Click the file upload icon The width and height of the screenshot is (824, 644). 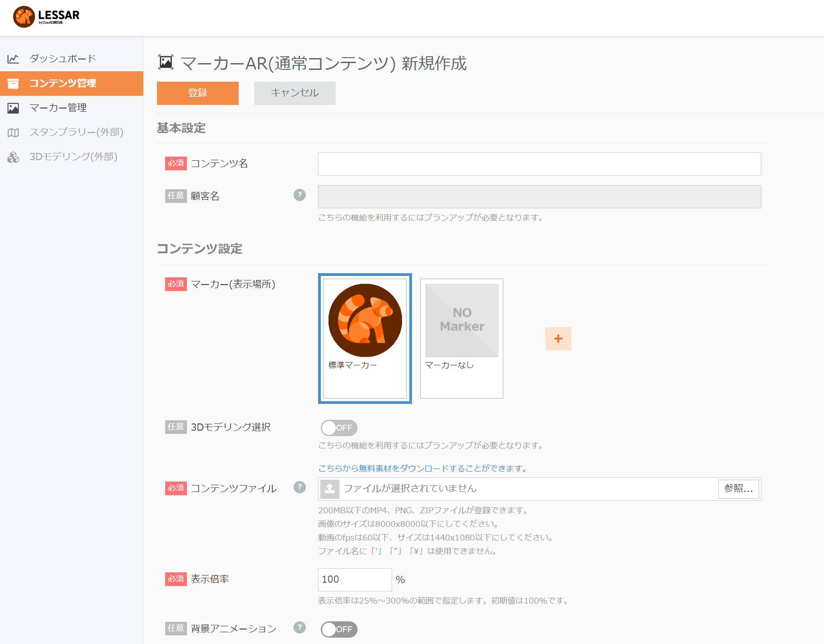point(330,489)
